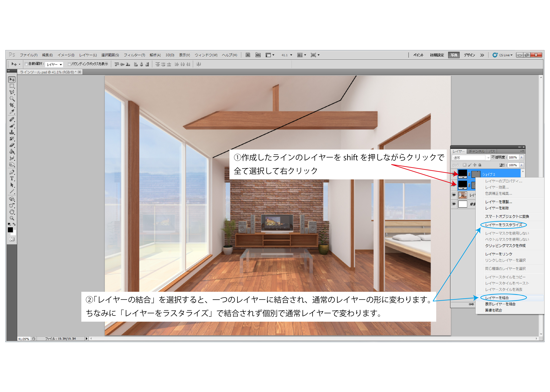Image resolution: width=550 pixels, height=392 pixels.
Task: Select the Zoom magnifier tool
Action: tap(12, 218)
